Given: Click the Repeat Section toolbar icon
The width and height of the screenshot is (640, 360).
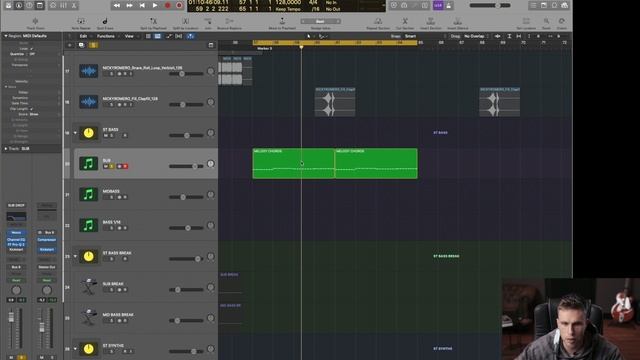Looking at the screenshot, I should 378,21.
